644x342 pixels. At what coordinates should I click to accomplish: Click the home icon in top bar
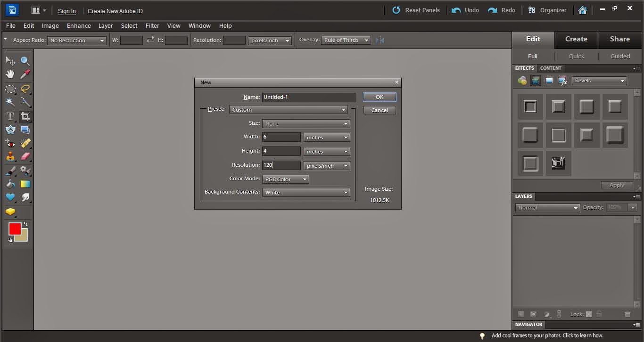click(583, 10)
